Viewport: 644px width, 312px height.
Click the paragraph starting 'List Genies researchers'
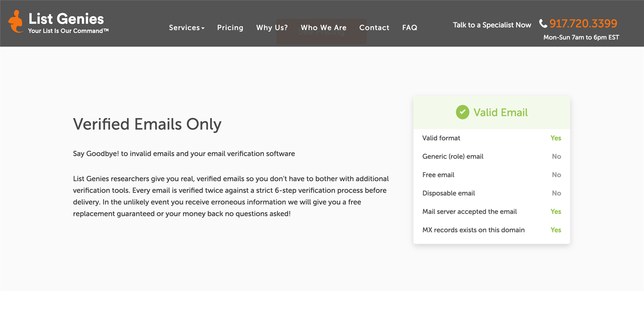pos(231,196)
